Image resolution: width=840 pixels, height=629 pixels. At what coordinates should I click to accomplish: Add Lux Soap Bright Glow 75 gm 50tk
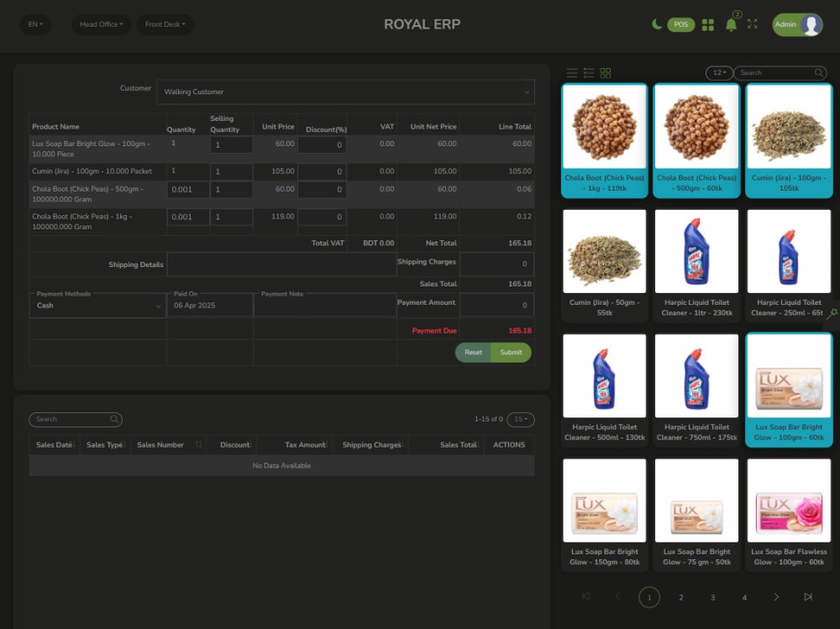(x=696, y=515)
